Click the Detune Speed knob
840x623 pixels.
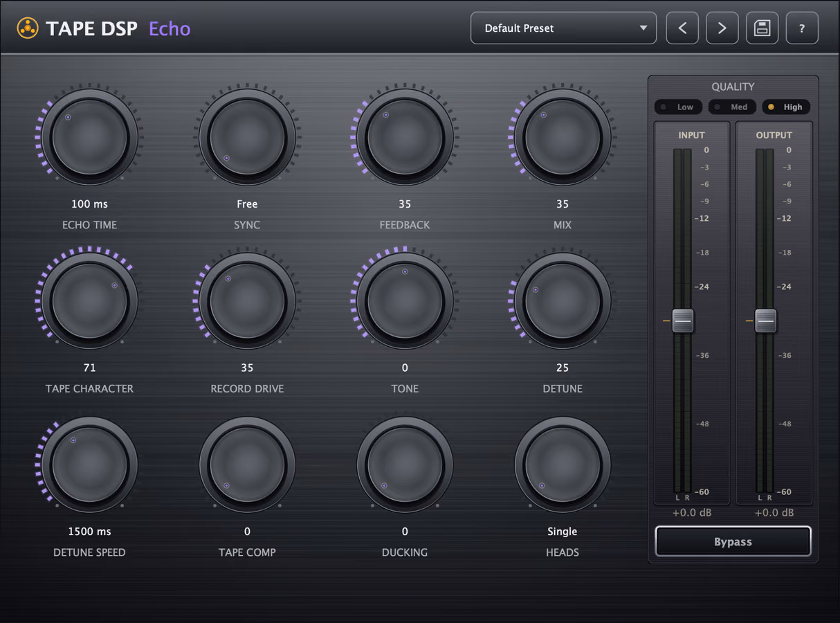[x=90, y=464]
